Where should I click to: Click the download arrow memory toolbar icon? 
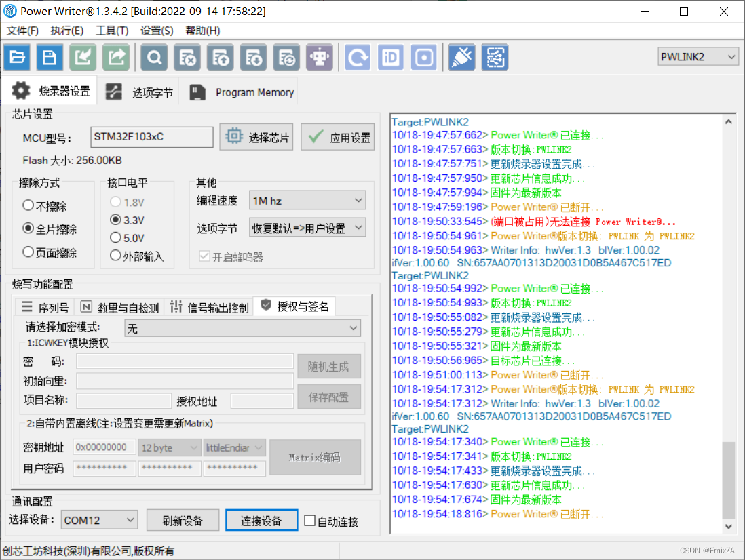tap(253, 58)
